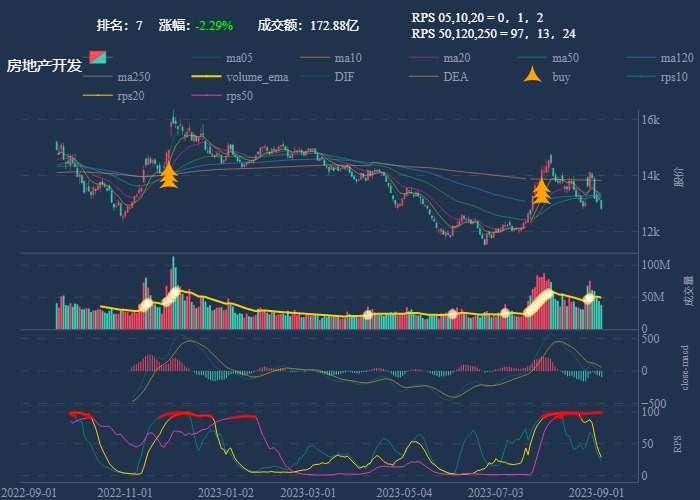Hide the DIF line via legend

[x=343, y=77]
